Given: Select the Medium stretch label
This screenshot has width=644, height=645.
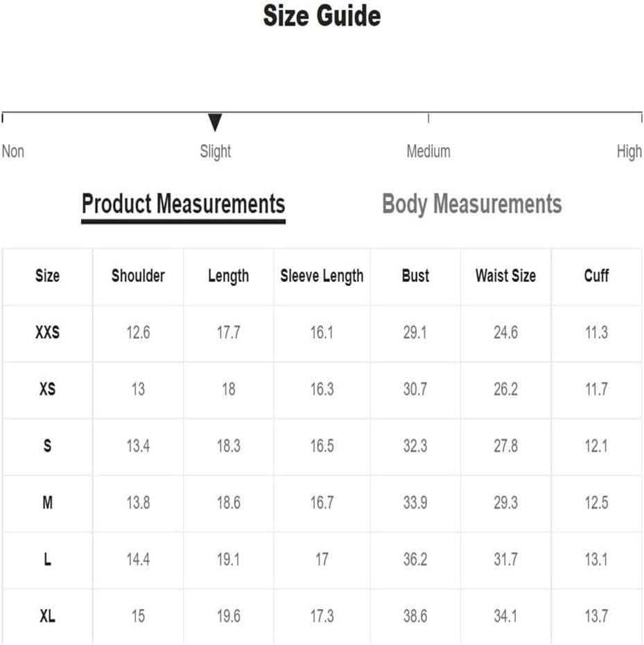Looking at the screenshot, I should 428,151.
